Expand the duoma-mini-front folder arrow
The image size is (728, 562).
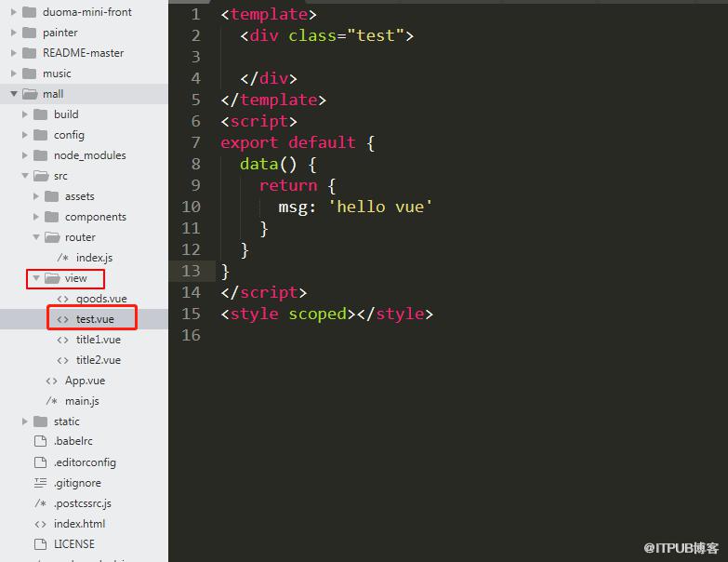click(x=13, y=12)
